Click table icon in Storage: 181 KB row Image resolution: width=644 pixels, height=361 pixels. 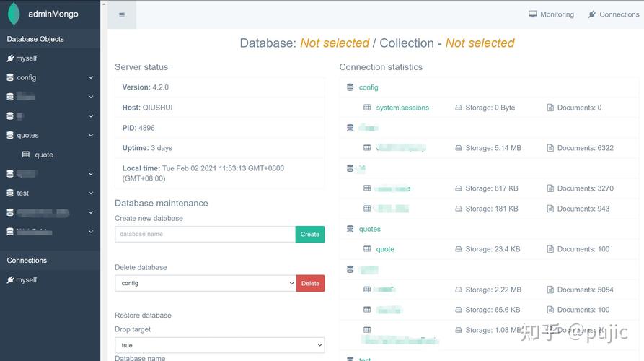pos(367,209)
